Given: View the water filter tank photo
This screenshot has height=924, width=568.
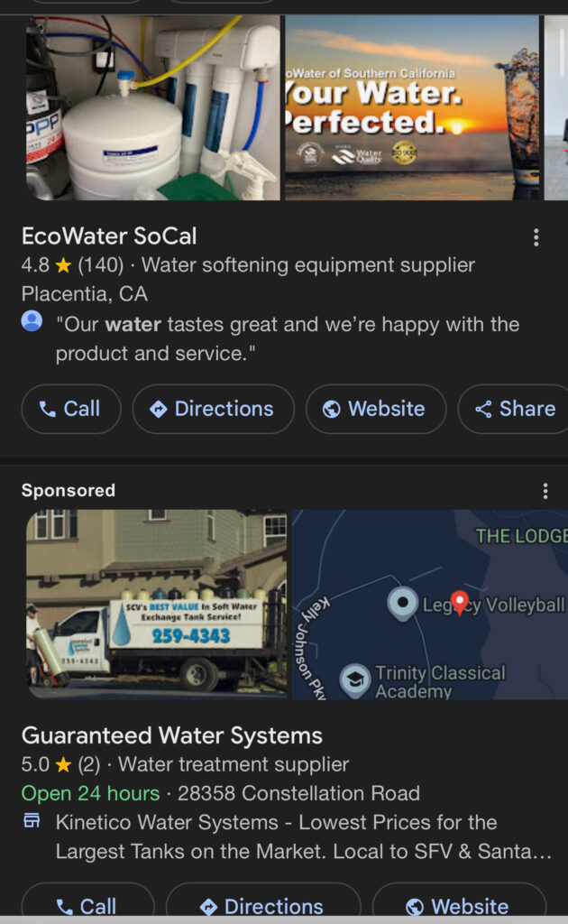Looking at the screenshot, I should (151, 108).
